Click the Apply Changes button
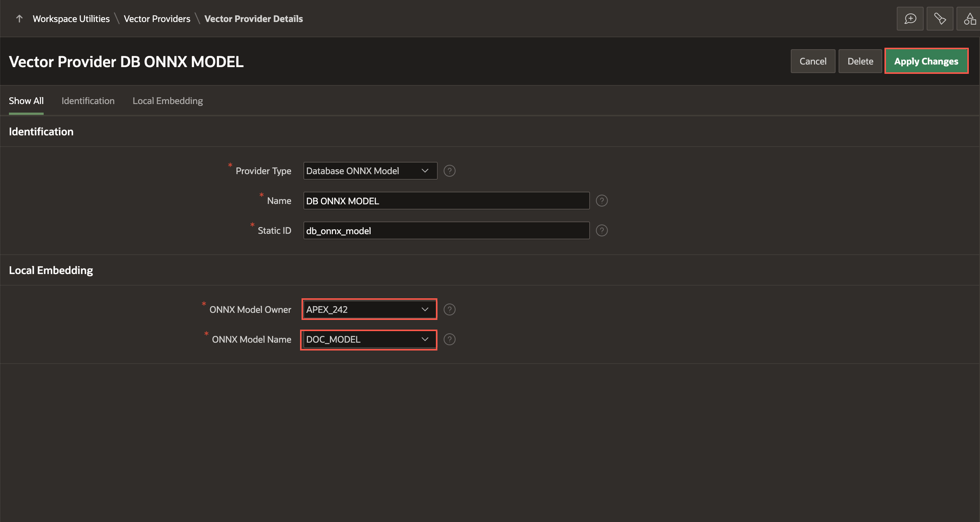This screenshot has width=980, height=522. (x=926, y=61)
